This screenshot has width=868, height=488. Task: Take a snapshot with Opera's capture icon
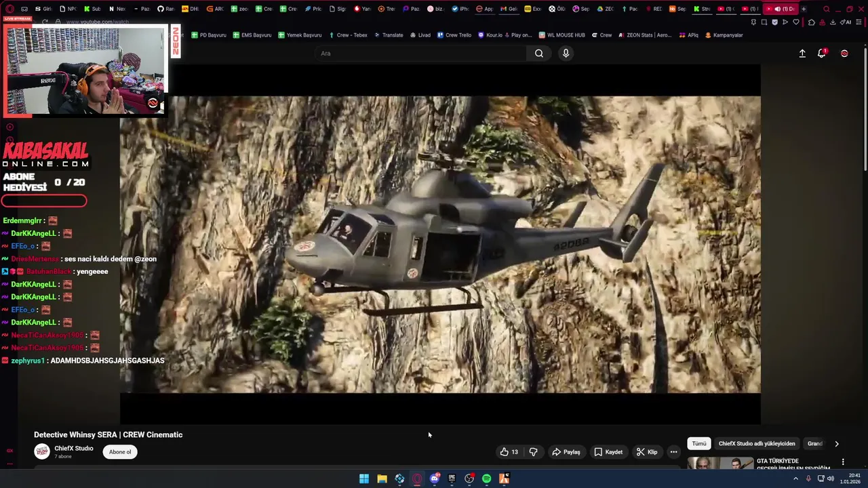tap(764, 22)
